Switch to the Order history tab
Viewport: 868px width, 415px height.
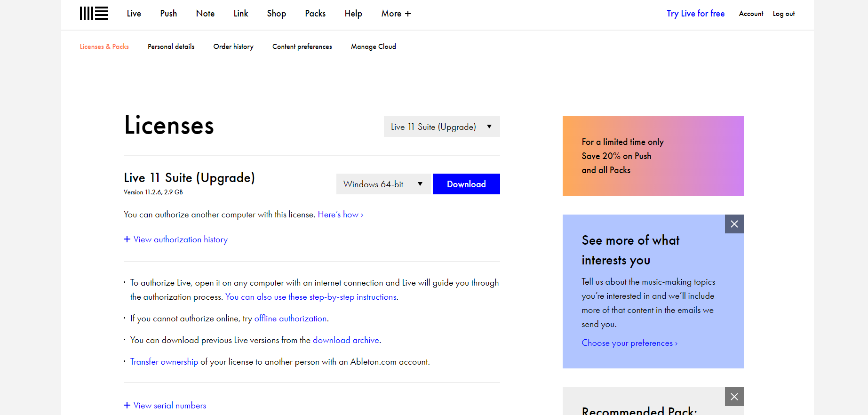(x=233, y=47)
